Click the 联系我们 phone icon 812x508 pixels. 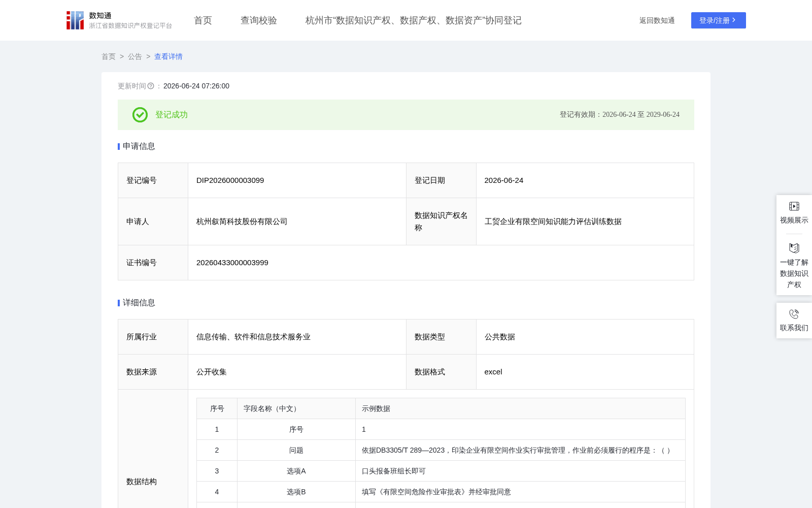click(x=794, y=314)
